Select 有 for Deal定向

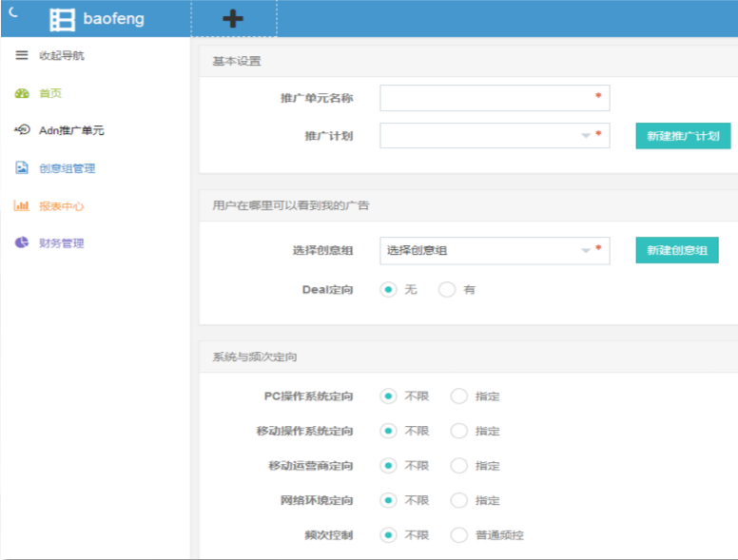[x=447, y=289]
